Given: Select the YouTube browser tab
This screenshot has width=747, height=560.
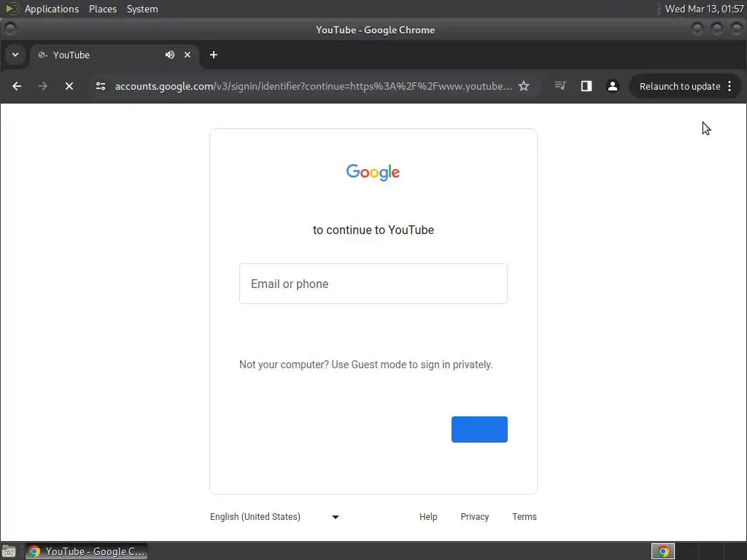Looking at the screenshot, I should pos(115,55).
